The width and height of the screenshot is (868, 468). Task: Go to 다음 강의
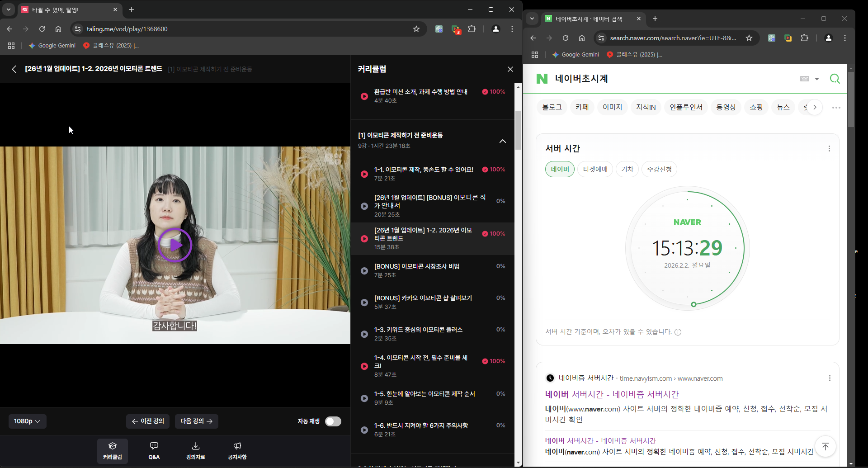click(x=197, y=421)
